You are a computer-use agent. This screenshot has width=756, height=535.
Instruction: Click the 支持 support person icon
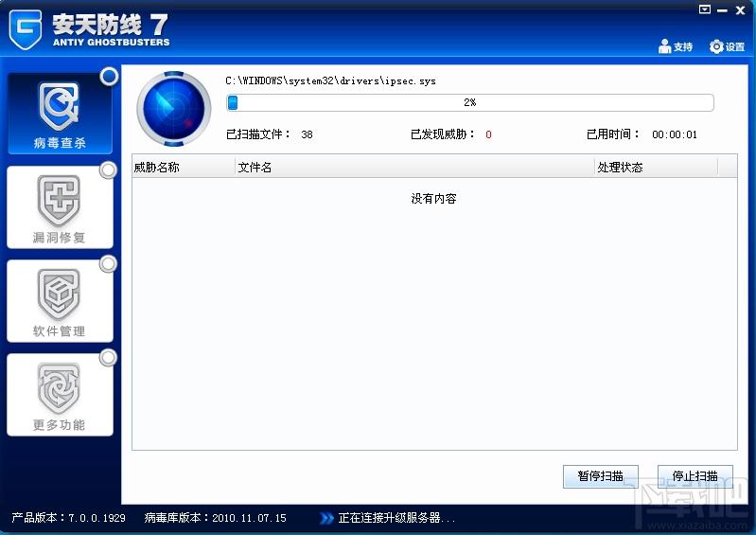tap(665, 46)
